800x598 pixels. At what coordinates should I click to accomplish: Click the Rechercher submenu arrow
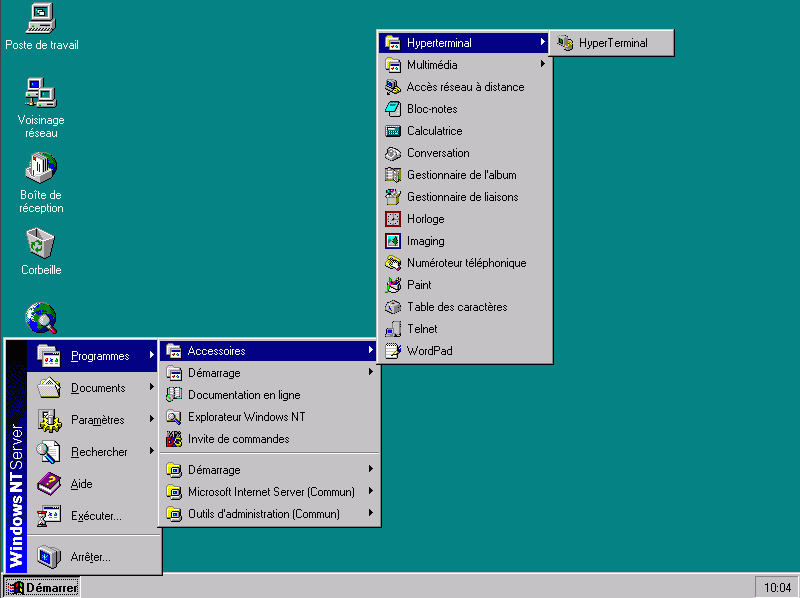(x=152, y=451)
